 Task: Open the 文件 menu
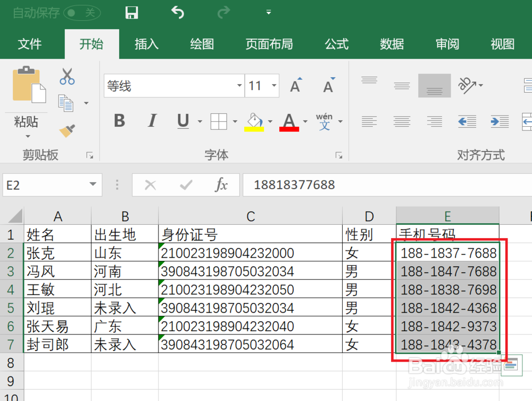pos(30,45)
